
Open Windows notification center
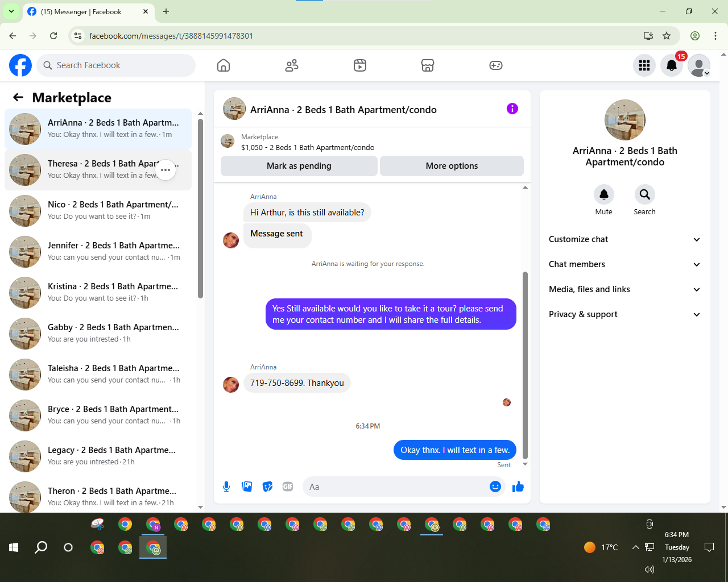tap(709, 547)
